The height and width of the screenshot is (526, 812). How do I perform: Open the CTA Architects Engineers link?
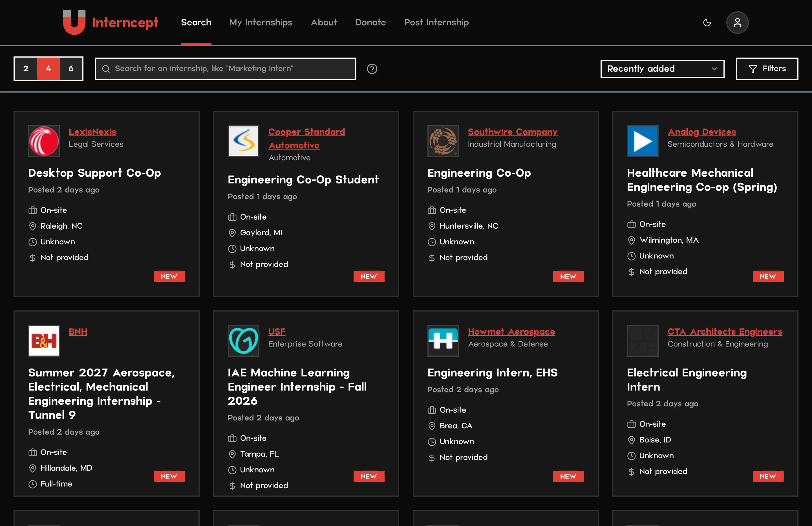[x=725, y=332]
